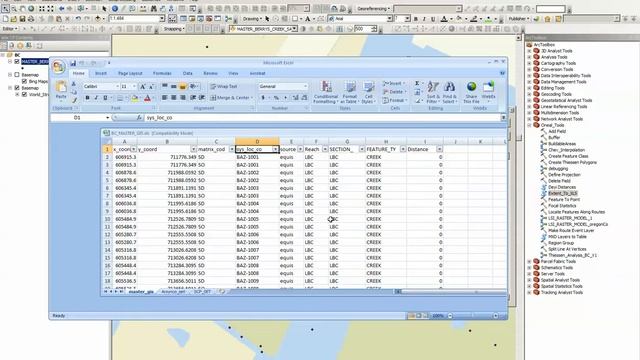Click the Excel formula bar input
This screenshot has width=640, height=360.
click(322, 118)
